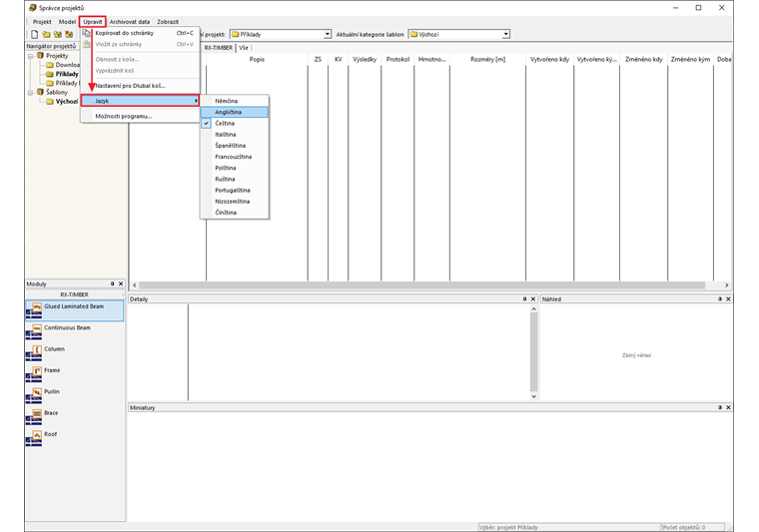Open the Výchozí template category dropdown
Screen dimensions: 759x532
tap(506, 34)
